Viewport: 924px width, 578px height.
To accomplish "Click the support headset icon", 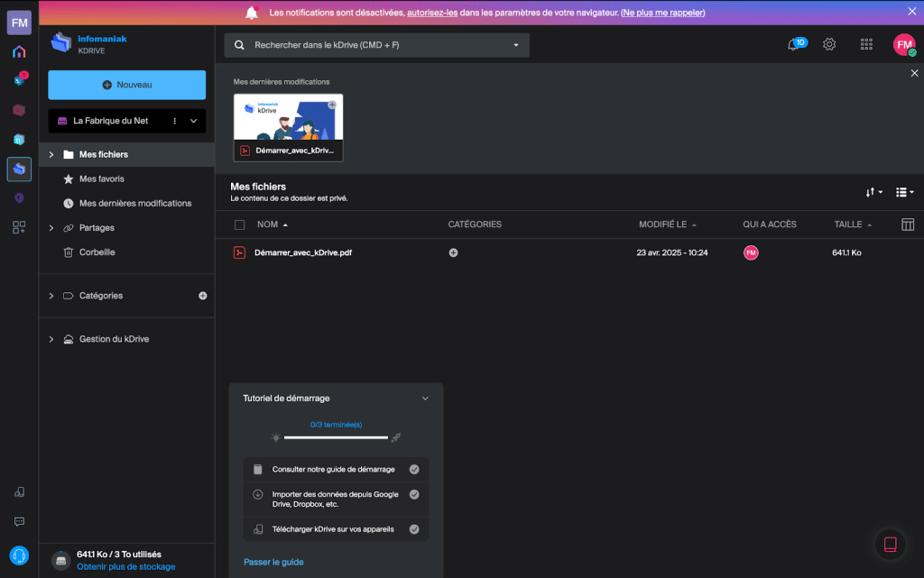I will (19, 555).
